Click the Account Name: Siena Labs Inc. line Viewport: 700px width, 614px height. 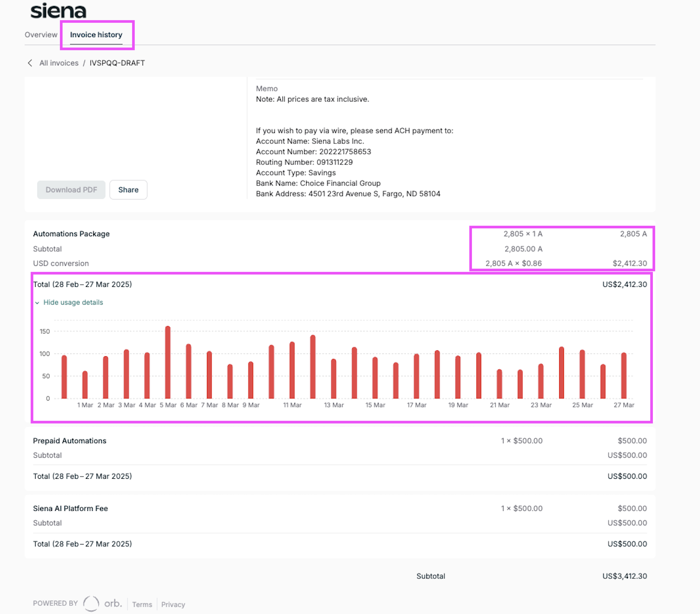tap(310, 141)
